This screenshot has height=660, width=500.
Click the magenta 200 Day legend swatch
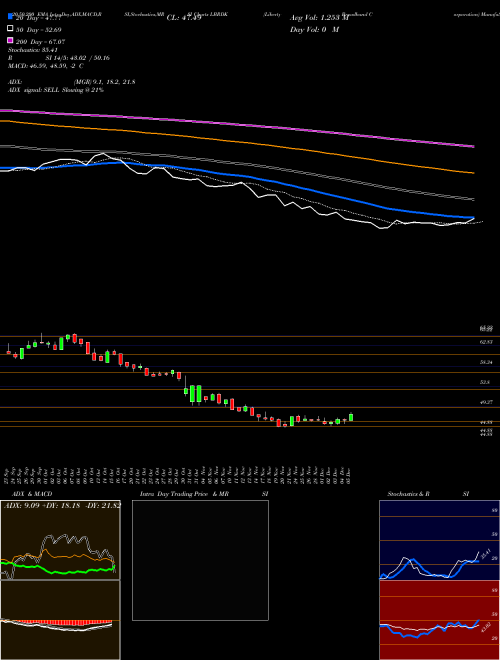click(10, 40)
